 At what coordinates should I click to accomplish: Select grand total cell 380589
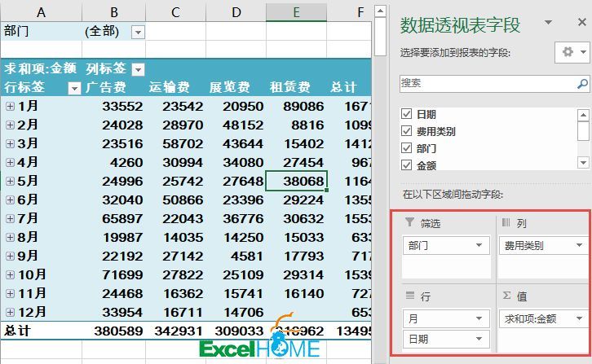tap(113, 331)
